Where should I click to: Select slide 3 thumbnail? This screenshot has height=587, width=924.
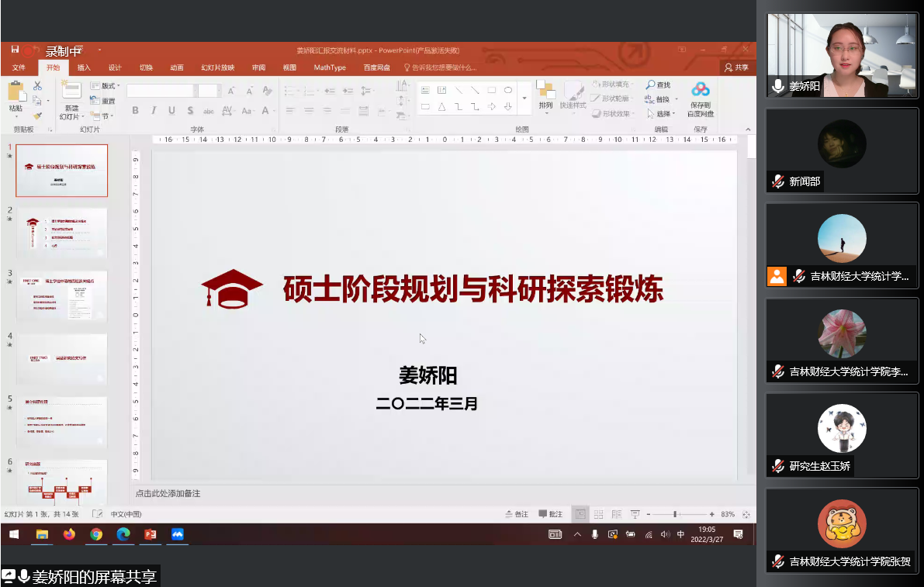(62, 295)
